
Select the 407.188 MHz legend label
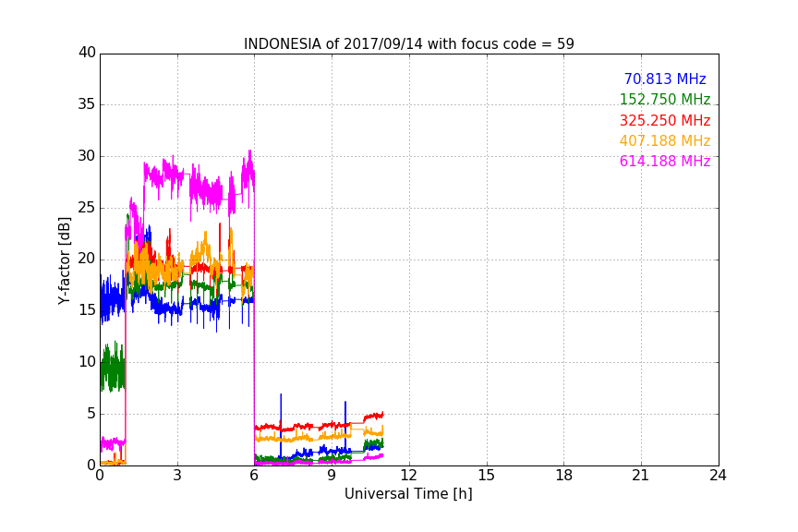tap(665, 140)
